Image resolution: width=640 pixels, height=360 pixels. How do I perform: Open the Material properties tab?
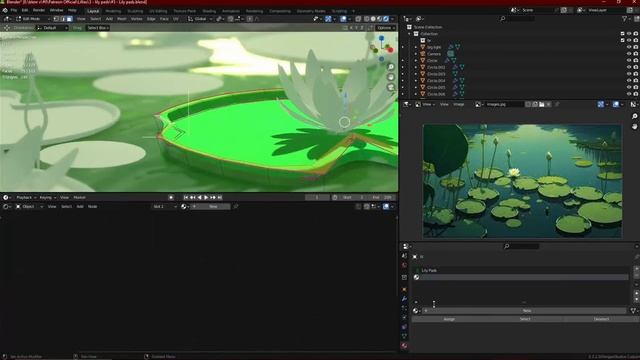[404, 346]
